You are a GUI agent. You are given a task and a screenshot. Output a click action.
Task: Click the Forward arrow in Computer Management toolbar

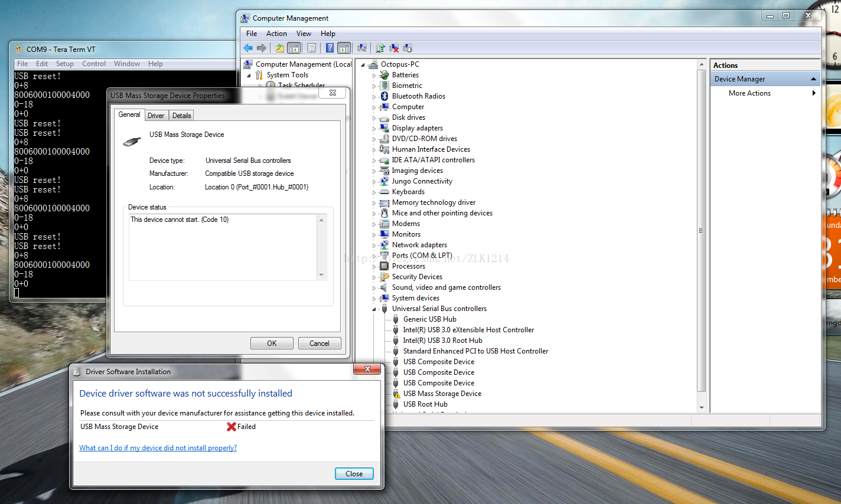coord(261,48)
